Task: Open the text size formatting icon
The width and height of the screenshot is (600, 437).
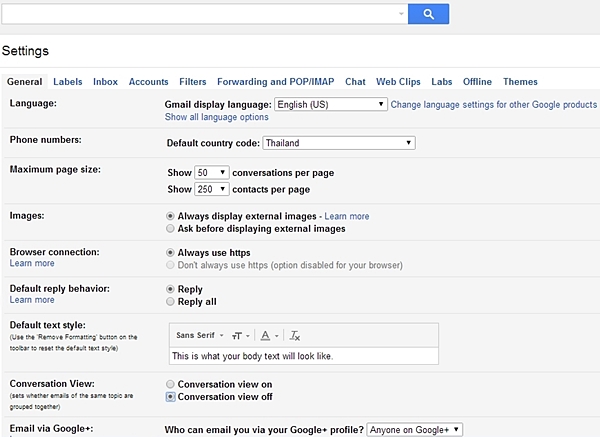Action: 241,335
